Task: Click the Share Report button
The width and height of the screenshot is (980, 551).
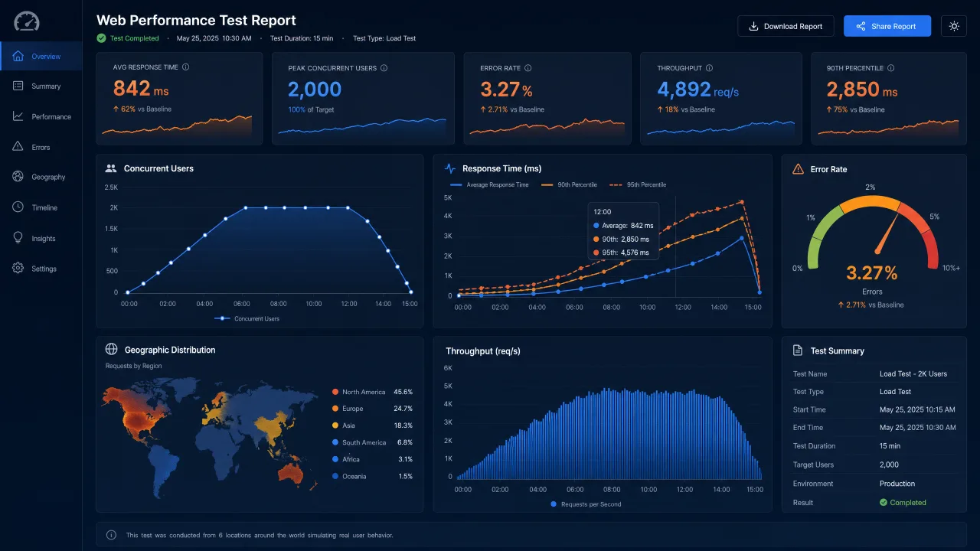Action: (x=887, y=26)
